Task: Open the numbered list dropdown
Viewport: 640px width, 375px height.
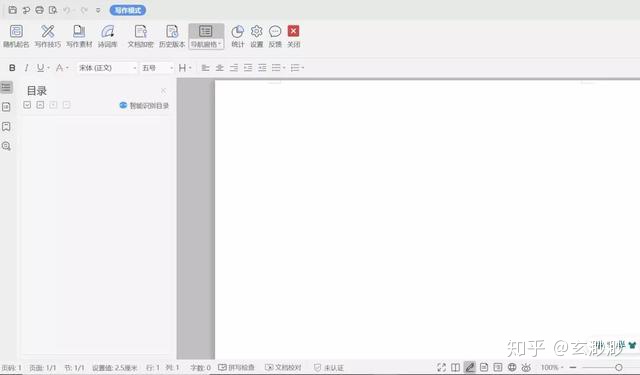Action: coord(297,68)
